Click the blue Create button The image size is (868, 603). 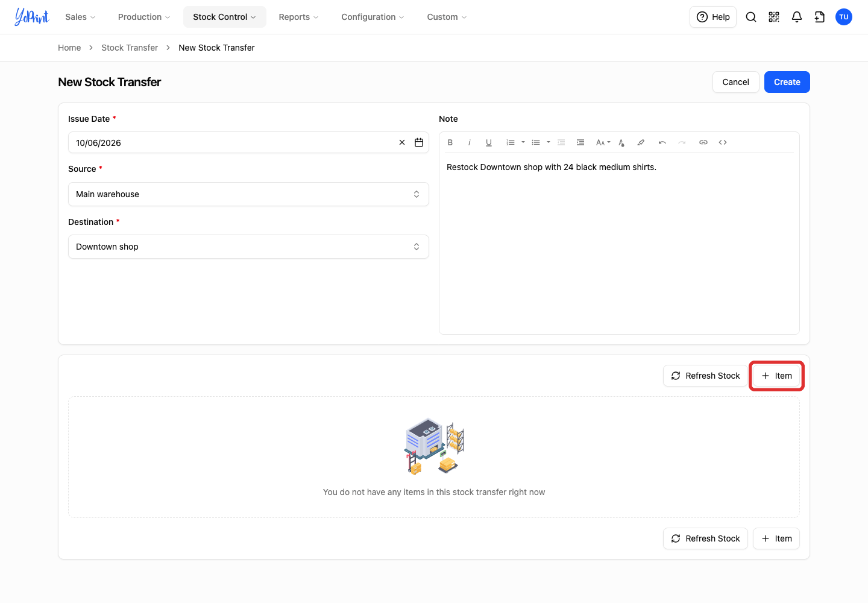(787, 82)
